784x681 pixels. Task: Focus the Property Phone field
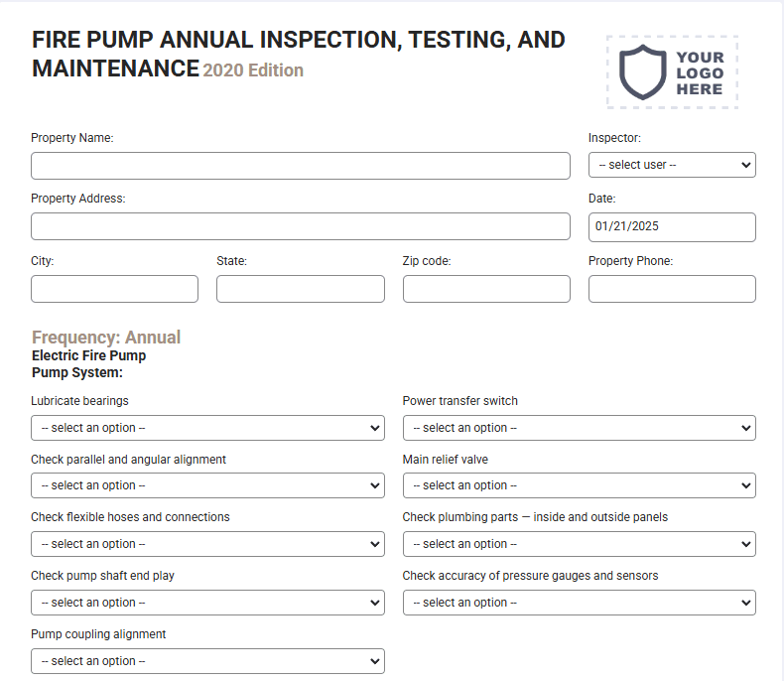point(672,289)
